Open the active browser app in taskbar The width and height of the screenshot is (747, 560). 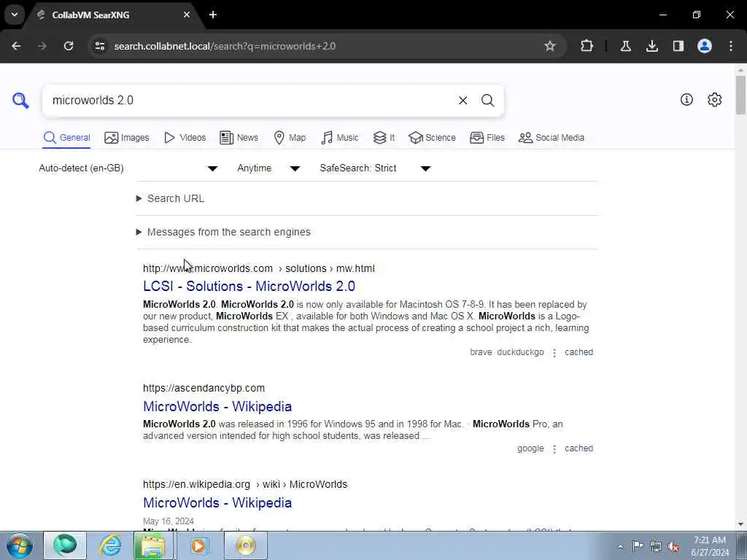[x=65, y=545]
